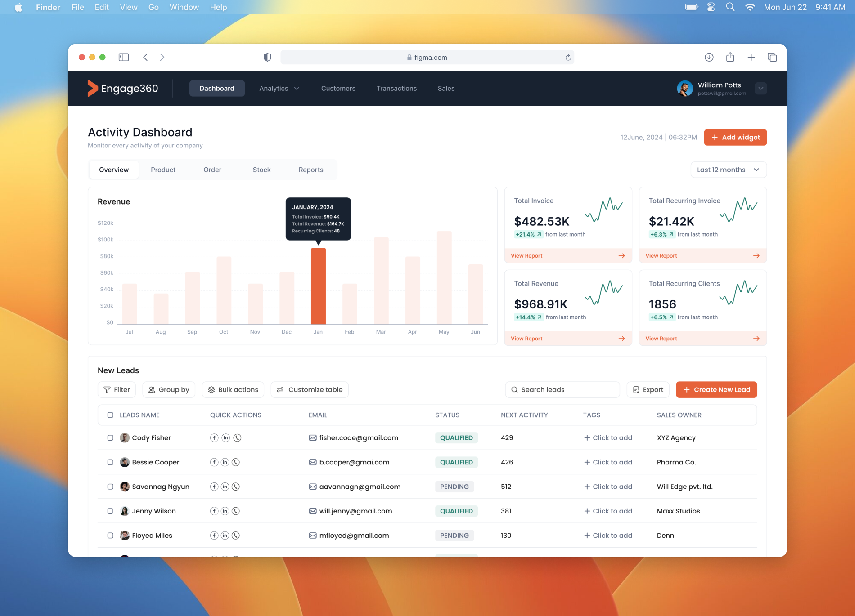Click the LinkedIn icon for Bessie Cooper

pyautogui.click(x=225, y=462)
